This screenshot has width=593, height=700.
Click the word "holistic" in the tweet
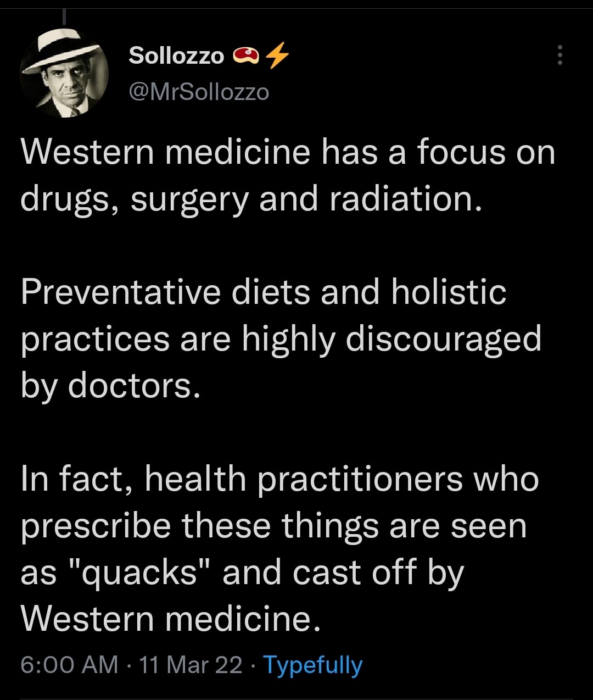click(x=449, y=292)
